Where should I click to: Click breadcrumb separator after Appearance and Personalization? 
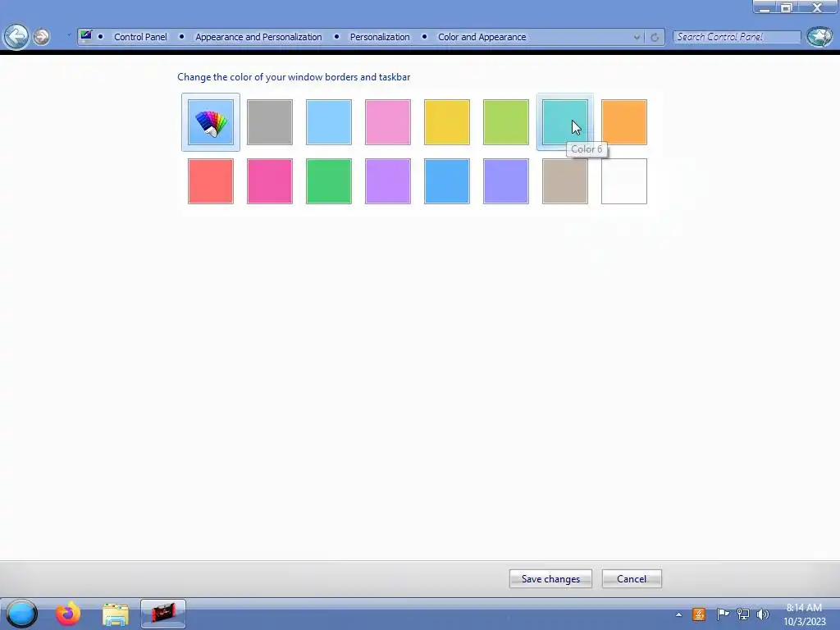(336, 36)
